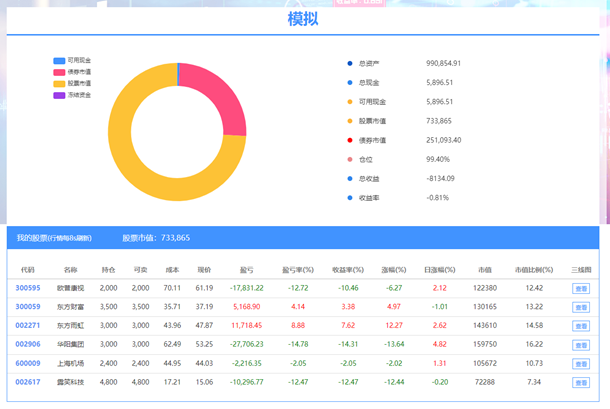Image resolution: width=610 pixels, height=409 pixels.
Task: Open stock code 002271
Action: 27,325
